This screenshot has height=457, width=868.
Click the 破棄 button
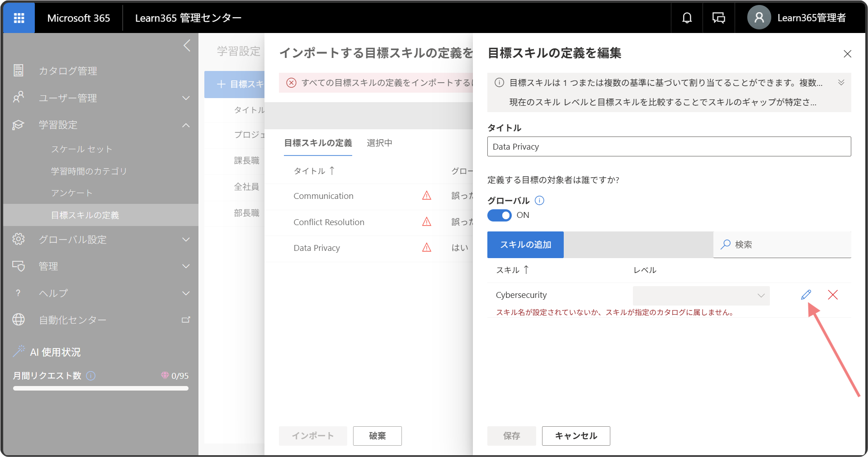pyautogui.click(x=377, y=436)
